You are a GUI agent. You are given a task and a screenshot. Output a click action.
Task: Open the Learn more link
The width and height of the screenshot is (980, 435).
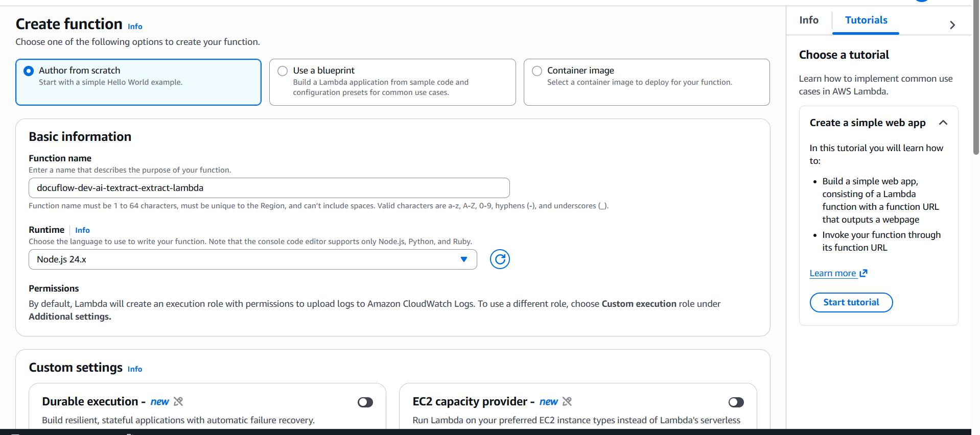tap(833, 273)
